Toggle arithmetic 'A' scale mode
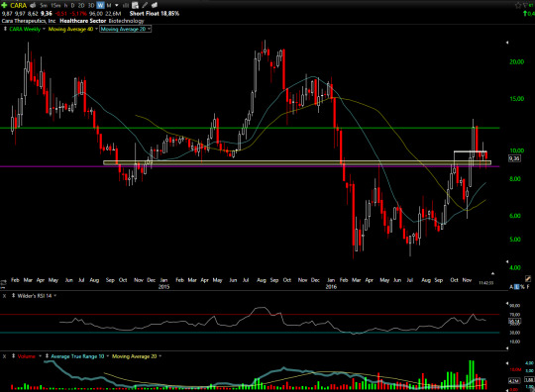 tap(511, 287)
